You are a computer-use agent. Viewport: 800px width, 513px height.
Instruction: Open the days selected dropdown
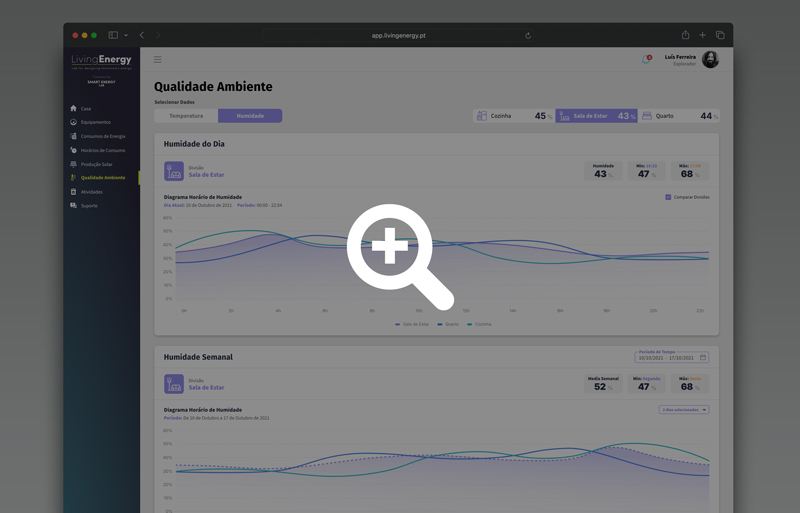pos(683,410)
